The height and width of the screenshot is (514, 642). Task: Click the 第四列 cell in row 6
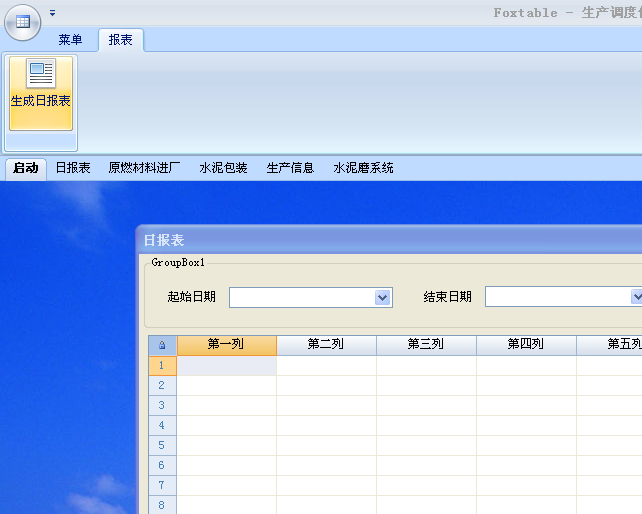tap(526, 466)
